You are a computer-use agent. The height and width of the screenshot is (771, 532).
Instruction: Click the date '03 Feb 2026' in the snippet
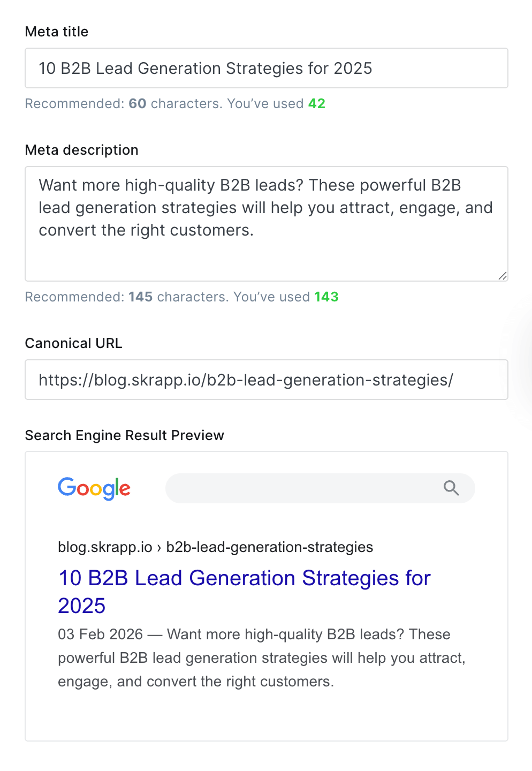click(101, 634)
